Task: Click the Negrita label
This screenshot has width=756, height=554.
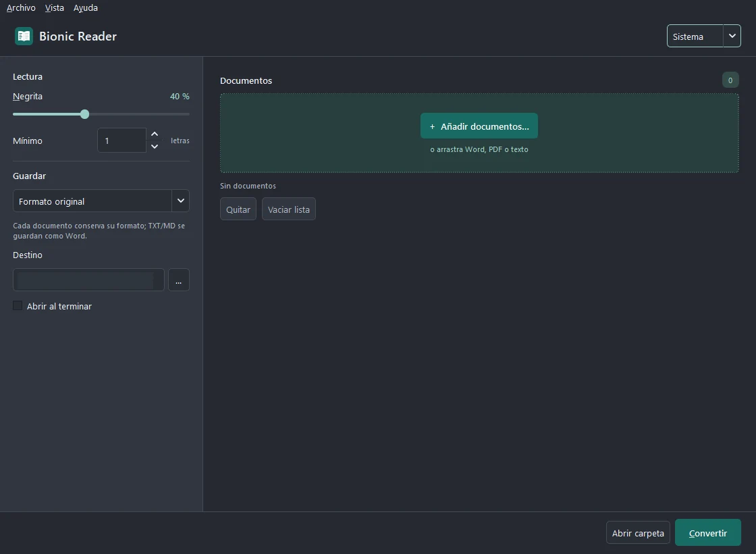Action: pyautogui.click(x=28, y=97)
